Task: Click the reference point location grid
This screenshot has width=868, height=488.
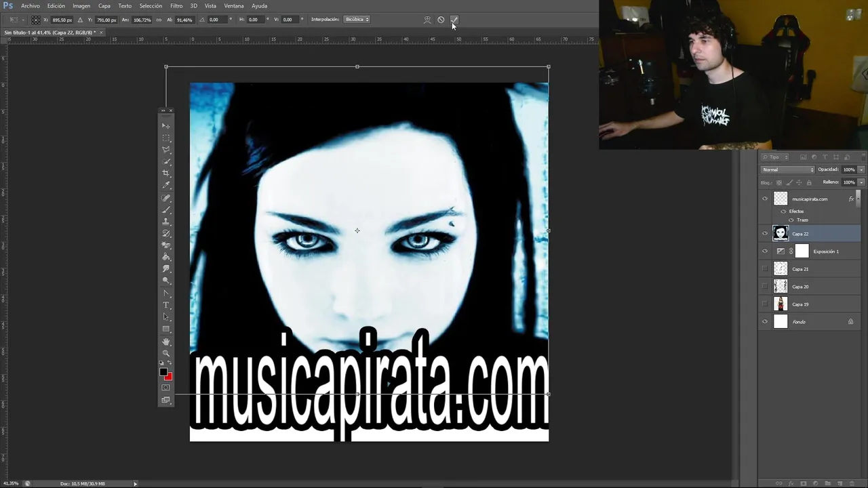Action: tap(35, 20)
